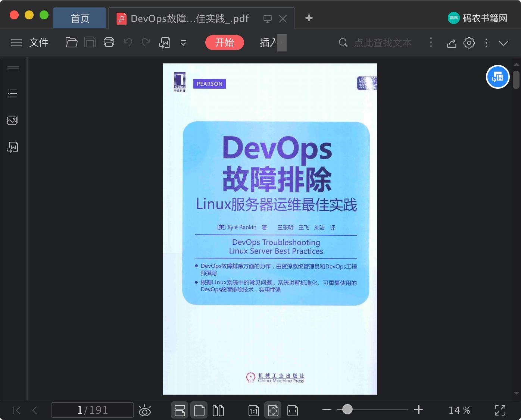The image size is (521, 420).
Task: Open the vertical dots more menu near gear
Action: [x=486, y=43]
